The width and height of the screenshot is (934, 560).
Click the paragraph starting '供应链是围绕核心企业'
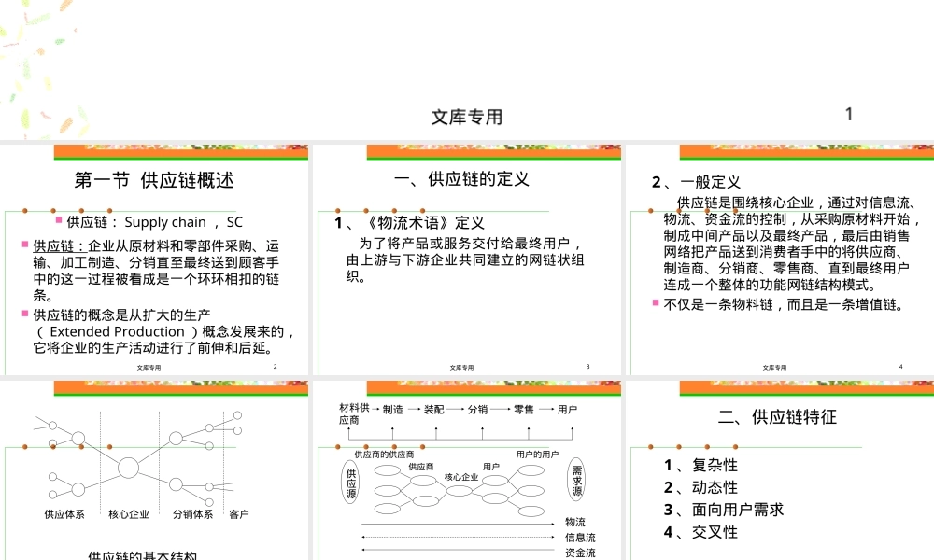(x=792, y=244)
